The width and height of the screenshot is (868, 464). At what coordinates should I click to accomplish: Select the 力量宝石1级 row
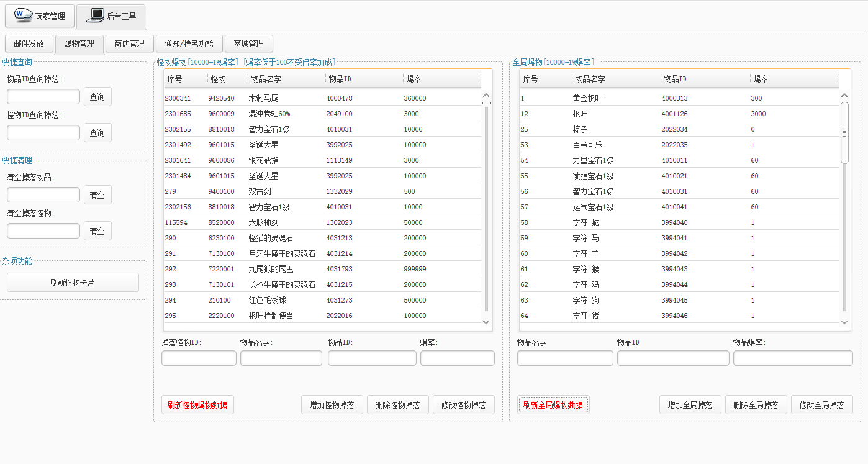coord(679,160)
